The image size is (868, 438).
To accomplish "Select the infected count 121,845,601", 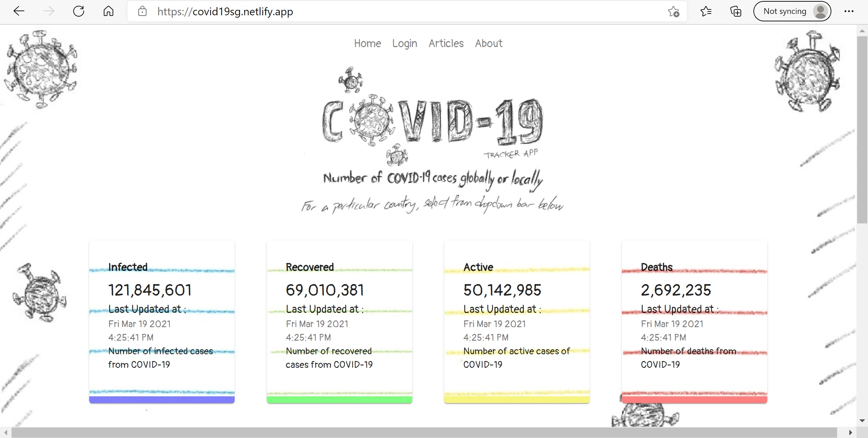I will 150,290.
